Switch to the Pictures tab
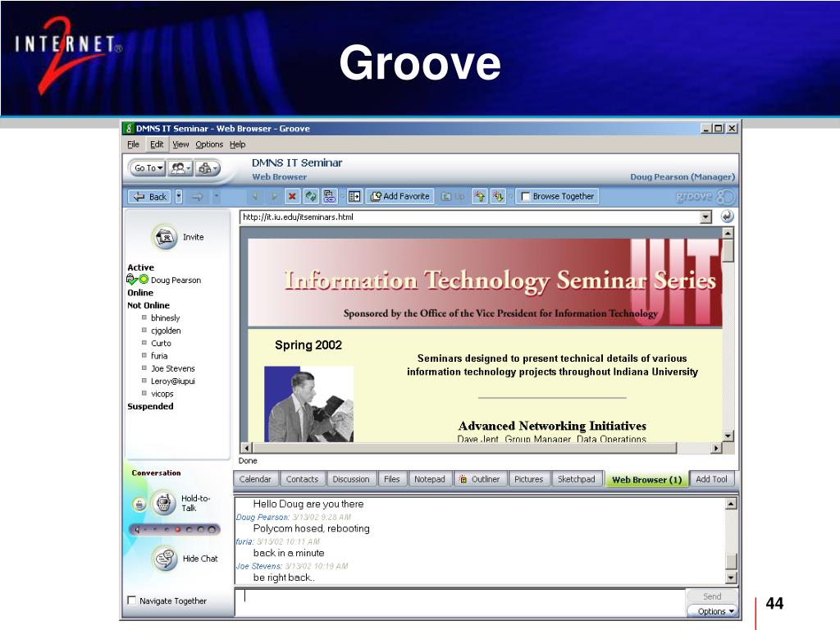Viewport: 840px width, 630px height. 529,479
